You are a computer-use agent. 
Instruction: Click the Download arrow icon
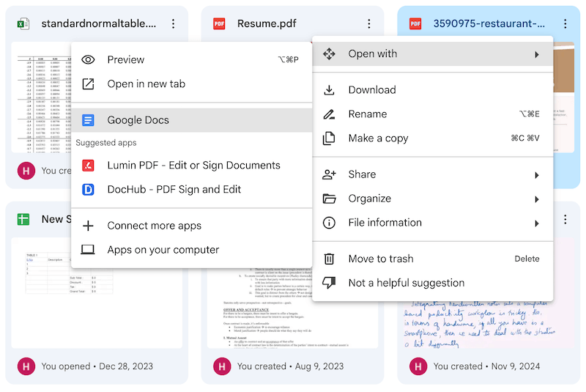pos(329,90)
